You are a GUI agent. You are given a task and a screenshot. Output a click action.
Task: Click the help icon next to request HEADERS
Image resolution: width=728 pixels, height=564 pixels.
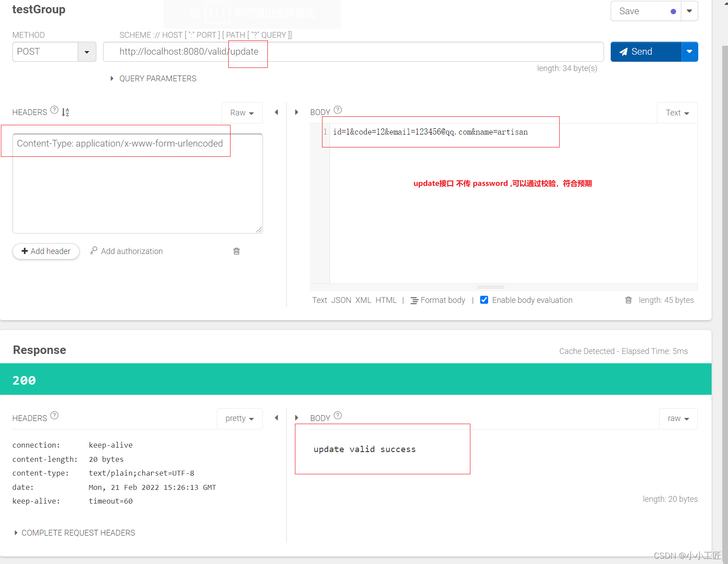pyautogui.click(x=54, y=110)
